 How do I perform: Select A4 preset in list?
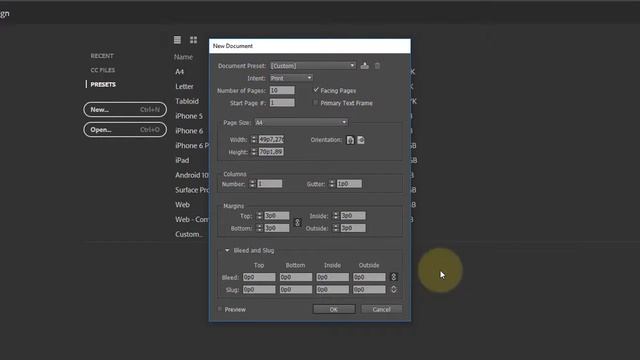180,71
